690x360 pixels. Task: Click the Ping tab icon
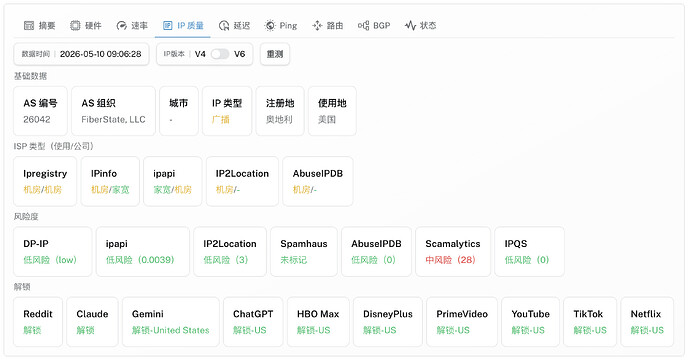coord(270,26)
